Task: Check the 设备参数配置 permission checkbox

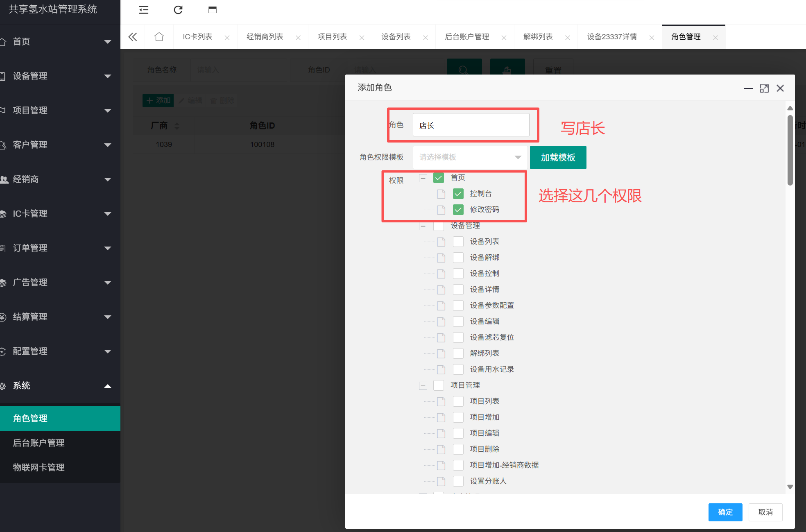Action: [x=458, y=306]
